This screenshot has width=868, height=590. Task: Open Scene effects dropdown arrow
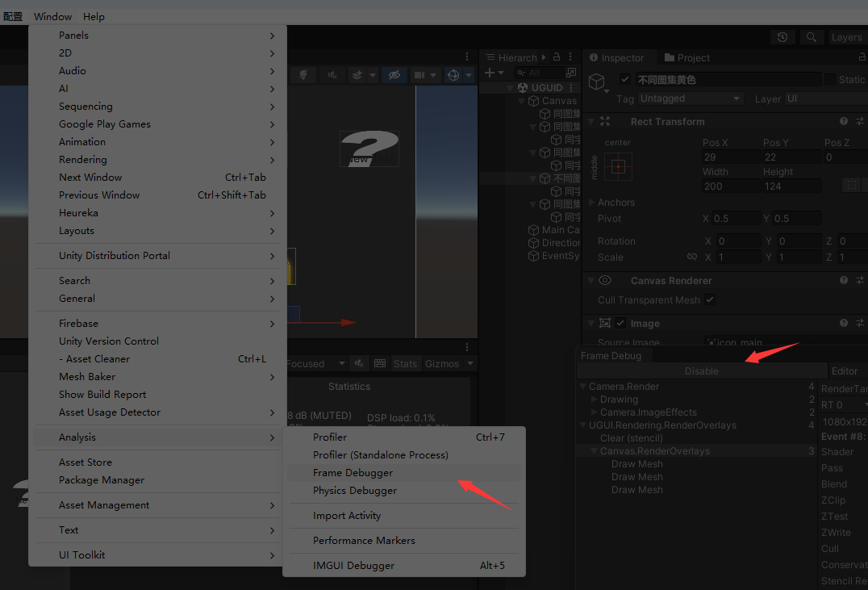[373, 75]
